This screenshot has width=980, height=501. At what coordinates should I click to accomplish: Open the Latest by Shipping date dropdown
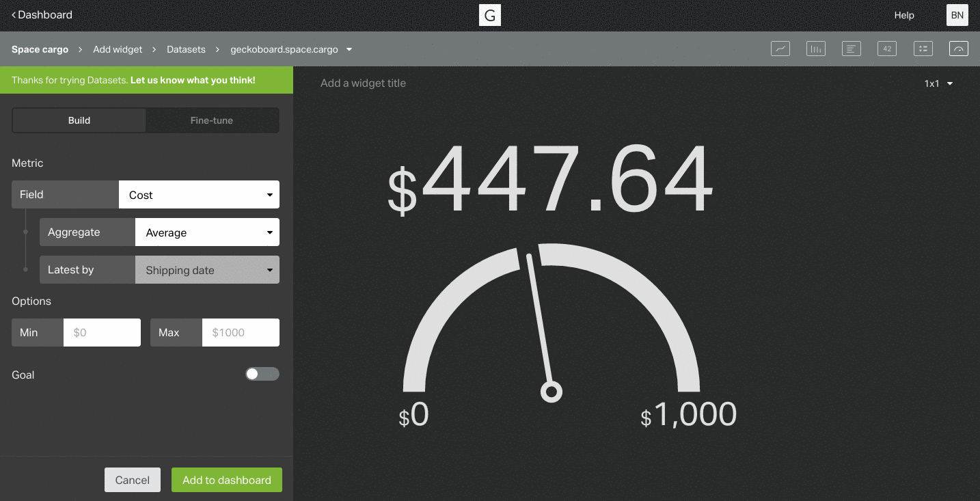pos(207,270)
